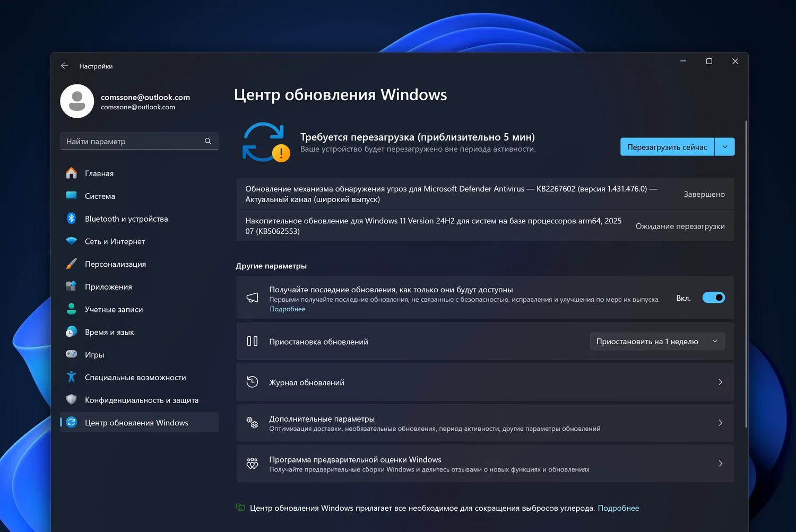This screenshot has width=796, height=532.
Task: Click the back arrow icon in Settings
Action: pyautogui.click(x=65, y=66)
